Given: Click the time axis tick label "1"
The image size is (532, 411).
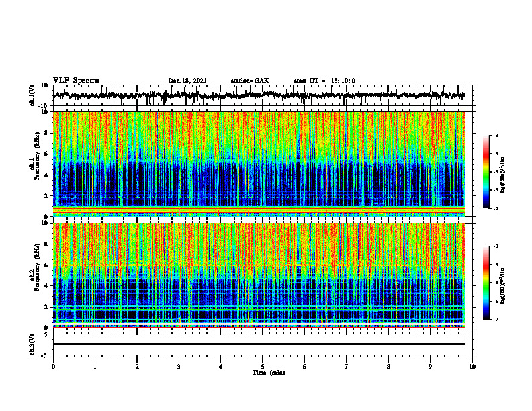Looking at the screenshot, I should (x=95, y=367).
